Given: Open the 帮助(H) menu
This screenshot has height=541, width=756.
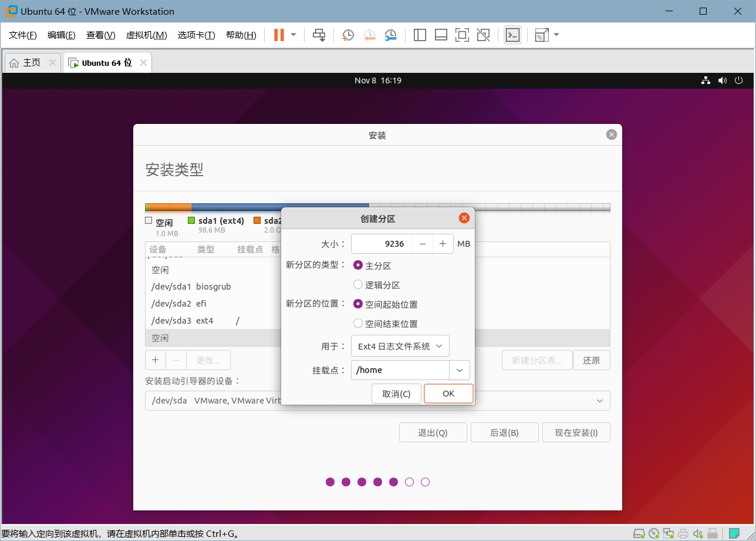Looking at the screenshot, I should pos(241,35).
